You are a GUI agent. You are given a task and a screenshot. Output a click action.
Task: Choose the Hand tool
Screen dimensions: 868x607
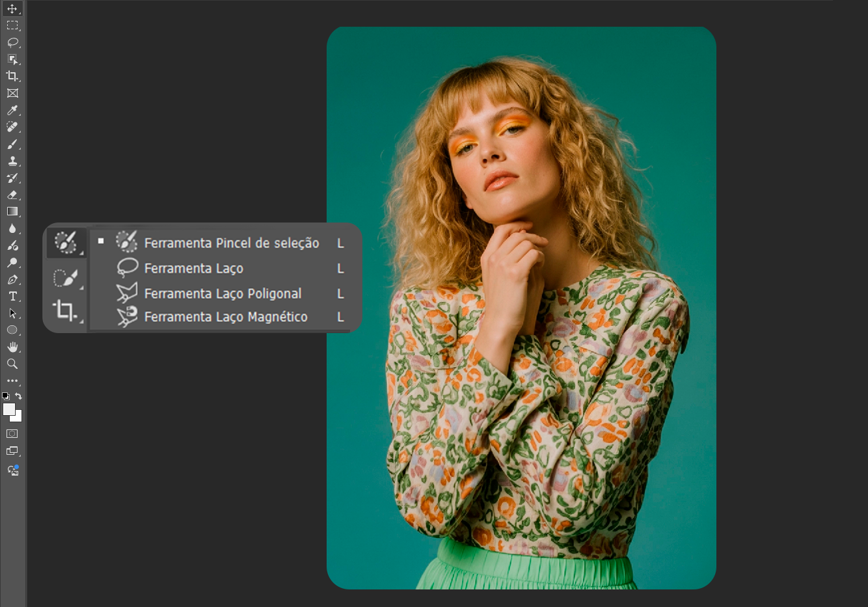(12, 347)
